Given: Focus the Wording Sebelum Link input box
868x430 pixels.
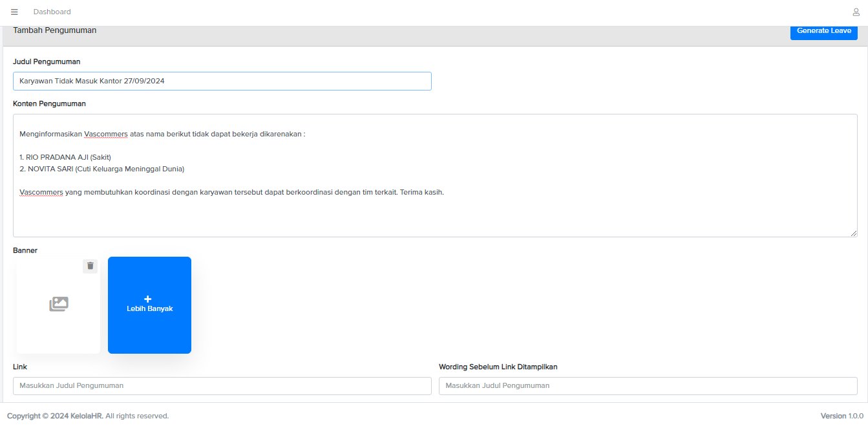Looking at the screenshot, I should coord(648,385).
